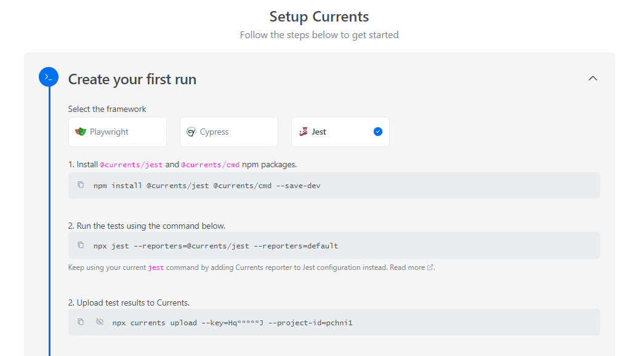Viewport: 644px width, 356px height.
Task: Click the Playwright masks logo icon
Action: click(x=81, y=132)
